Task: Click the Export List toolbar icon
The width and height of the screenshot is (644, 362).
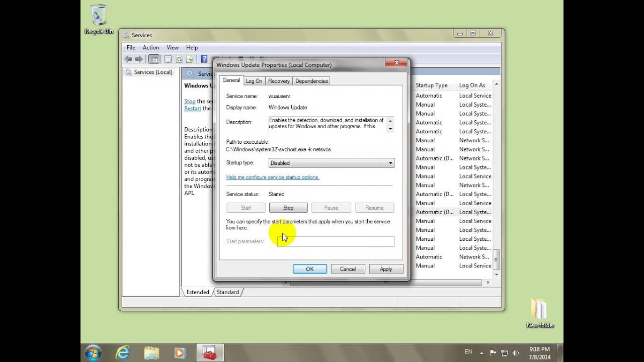Action: pyautogui.click(x=190, y=59)
